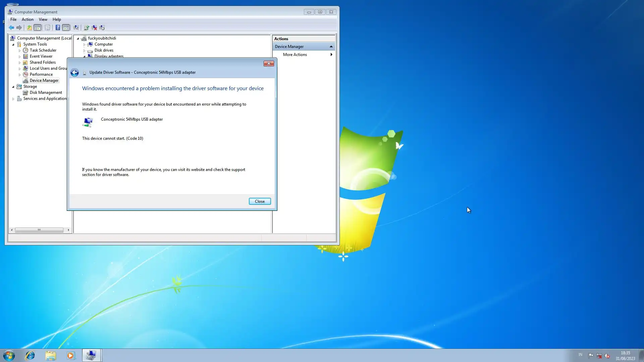Viewport: 644px width, 362px height.
Task: Select Disk Management in the tree
Action: pos(46,93)
